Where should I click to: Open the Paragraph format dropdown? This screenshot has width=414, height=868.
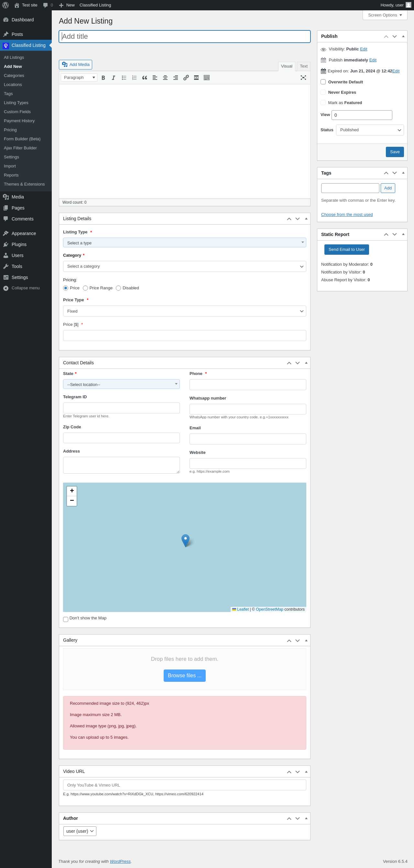[79, 78]
